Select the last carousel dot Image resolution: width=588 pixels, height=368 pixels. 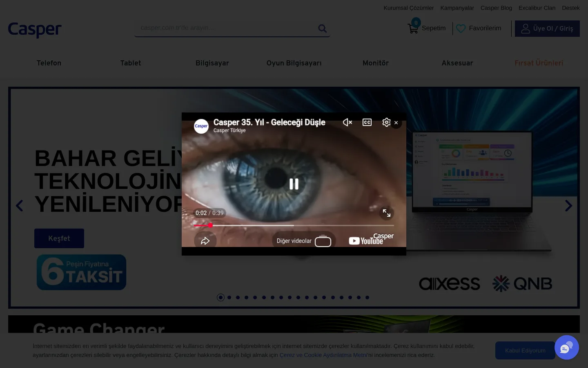click(x=367, y=298)
